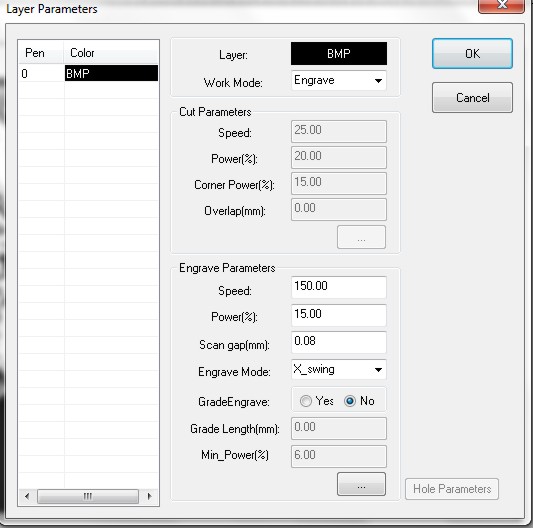Select Yes for GradeEngrave

(306, 401)
